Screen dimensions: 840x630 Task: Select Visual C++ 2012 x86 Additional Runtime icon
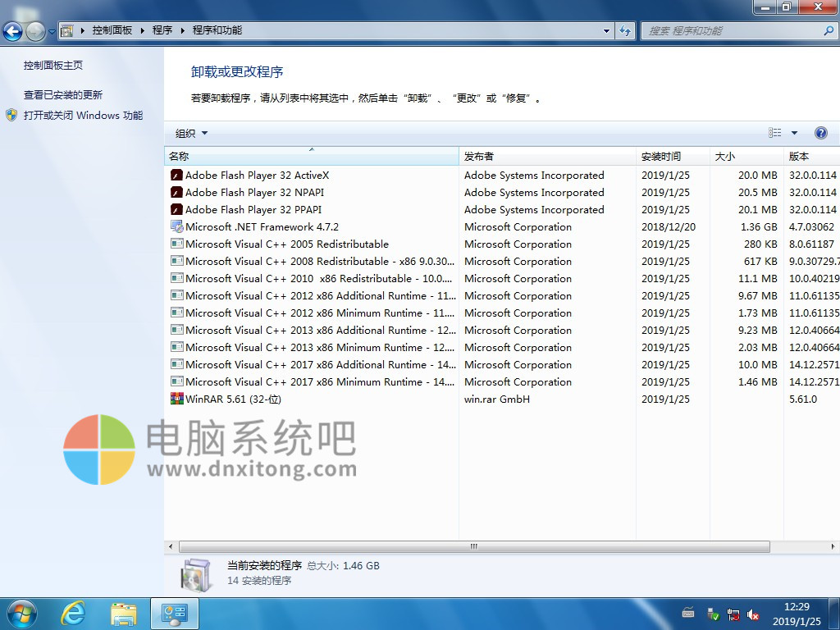[x=177, y=295]
